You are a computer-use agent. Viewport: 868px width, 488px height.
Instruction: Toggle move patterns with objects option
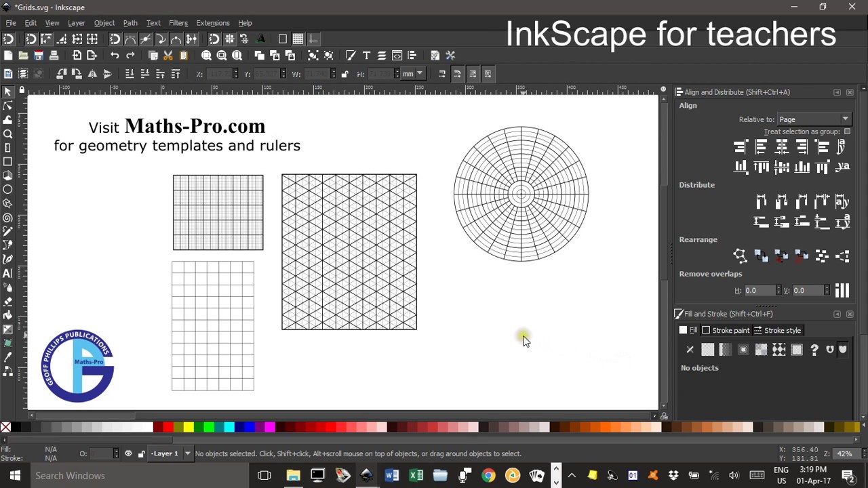point(488,74)
